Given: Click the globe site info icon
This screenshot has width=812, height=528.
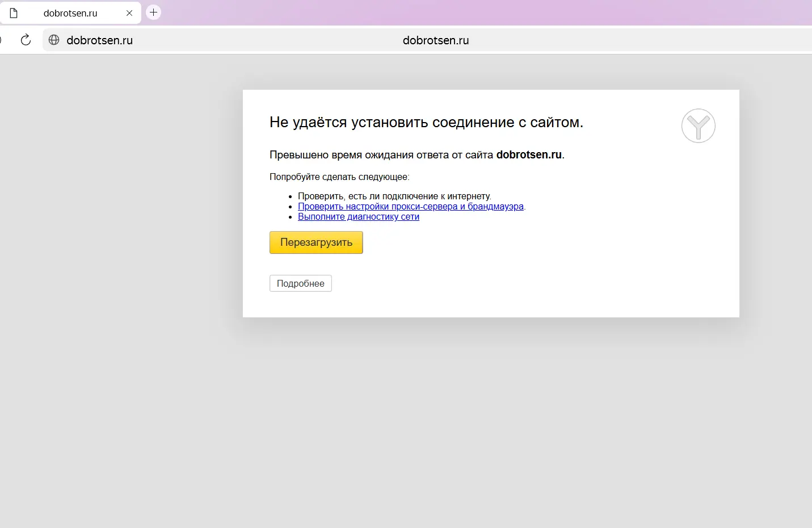Looking at the screenshot, I should 54,40.
